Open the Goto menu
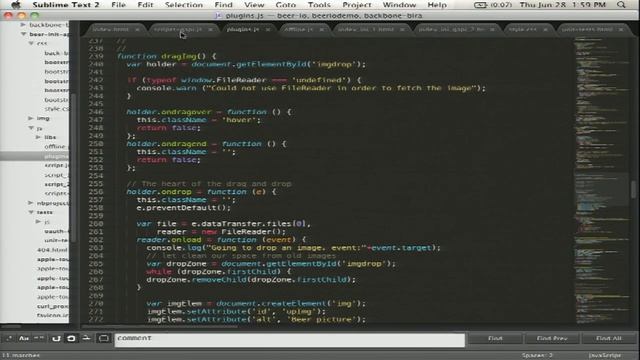 (x=286, y=5)
